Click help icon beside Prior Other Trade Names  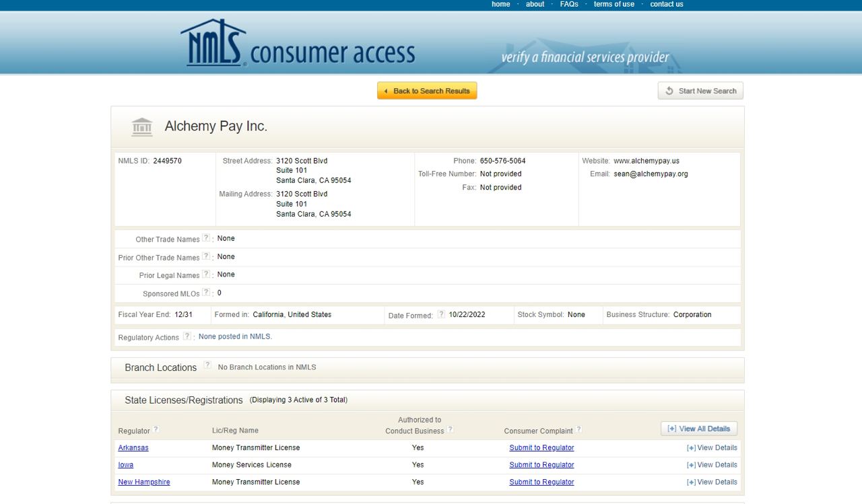[x=206, y=256]
